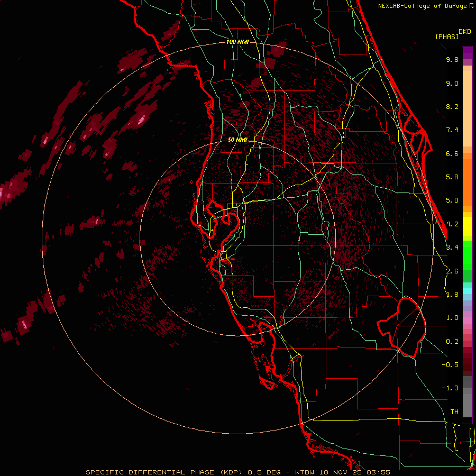The image size is (476, 476).
Task: Select the light peach segment of the color bar
Action: (x=467, y=108)
